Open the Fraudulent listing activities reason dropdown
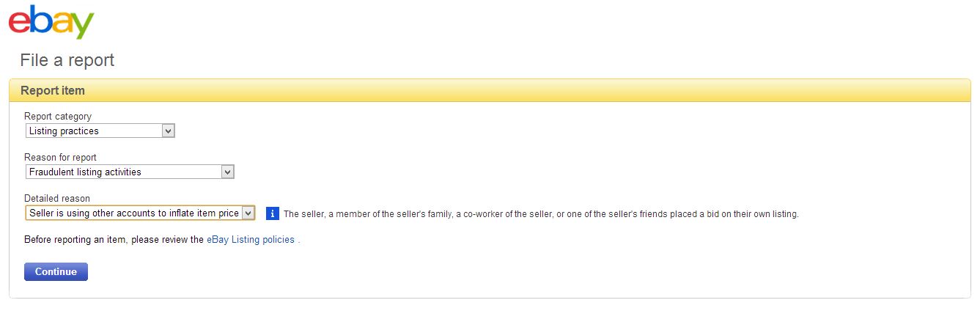The width and height of the screenshot is (980, 322). 123,172
